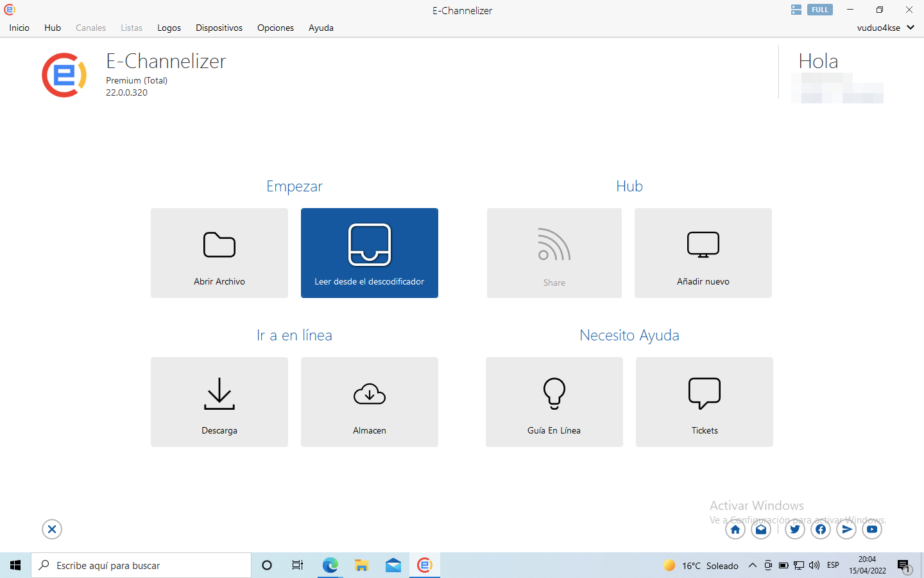Click Leer desde el descodificador tile
The height and width of the screenshot is (578, 924).
pos(370,253)
